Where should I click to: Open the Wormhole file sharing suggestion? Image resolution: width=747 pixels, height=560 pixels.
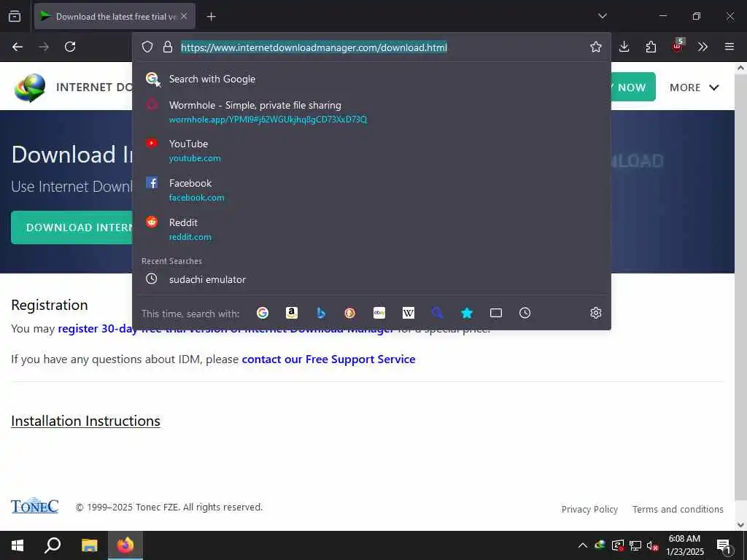(x=371, y=112)
